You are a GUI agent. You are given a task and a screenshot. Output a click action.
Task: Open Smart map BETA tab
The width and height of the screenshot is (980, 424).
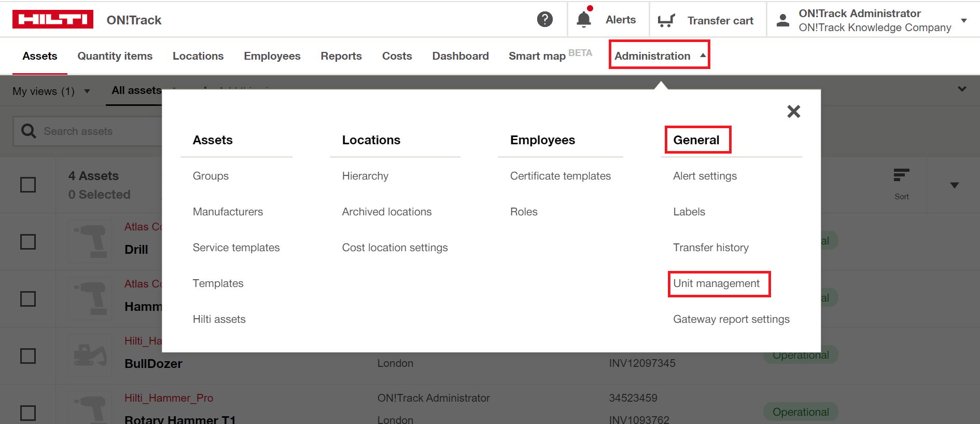click(x=550, y=55)
